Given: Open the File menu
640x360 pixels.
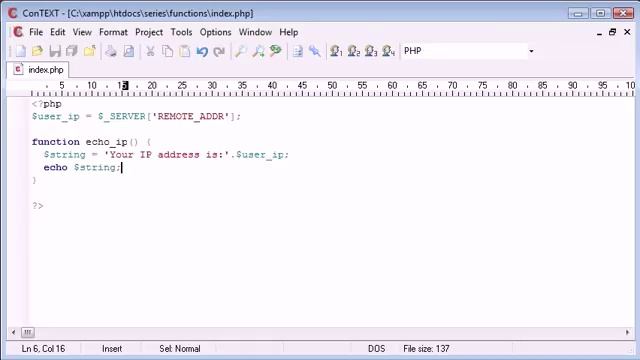Looking at the screenshot, I should [36, 32].
